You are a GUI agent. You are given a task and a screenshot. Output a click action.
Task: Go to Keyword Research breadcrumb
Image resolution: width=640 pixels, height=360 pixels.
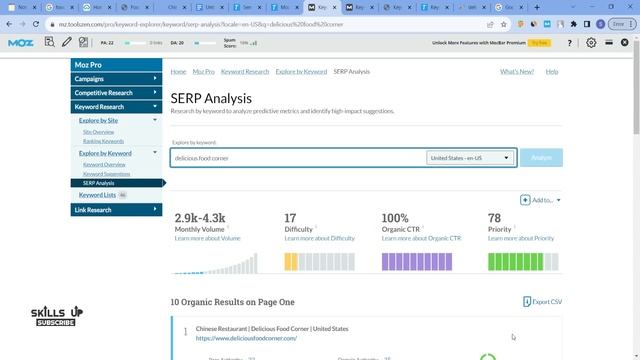point(245,71)
